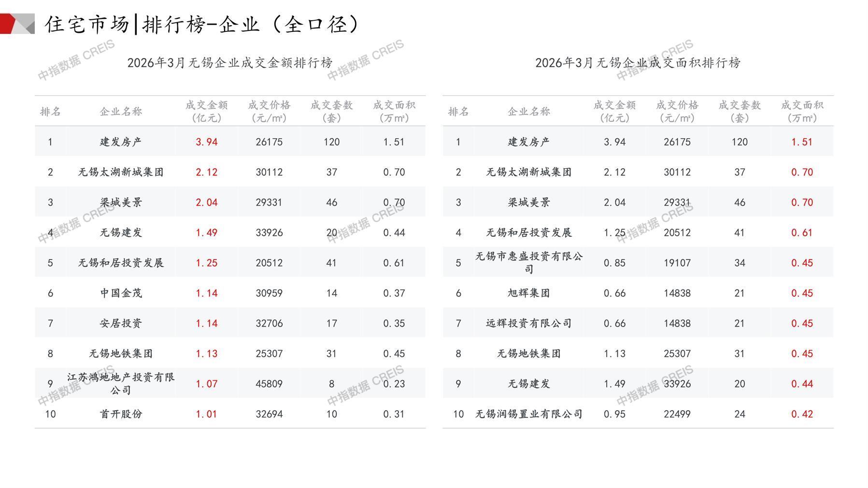Viewport: 868px width, 488px height.
Task: Click red 1.51 area value for 建发房产
Action: coord(801,142)
